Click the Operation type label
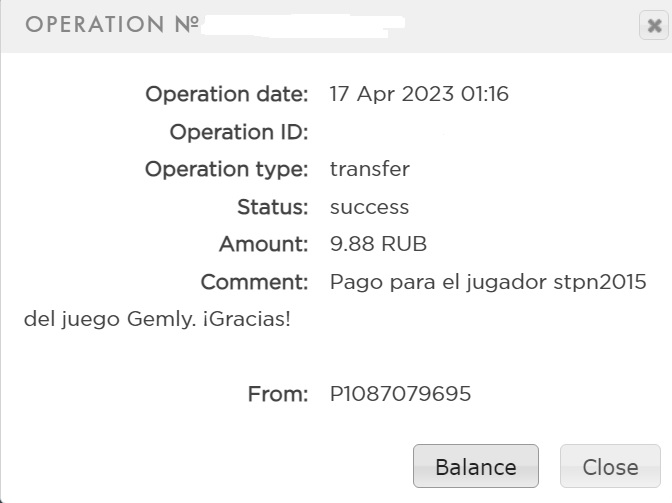672x503 pixels. (227, 169)
